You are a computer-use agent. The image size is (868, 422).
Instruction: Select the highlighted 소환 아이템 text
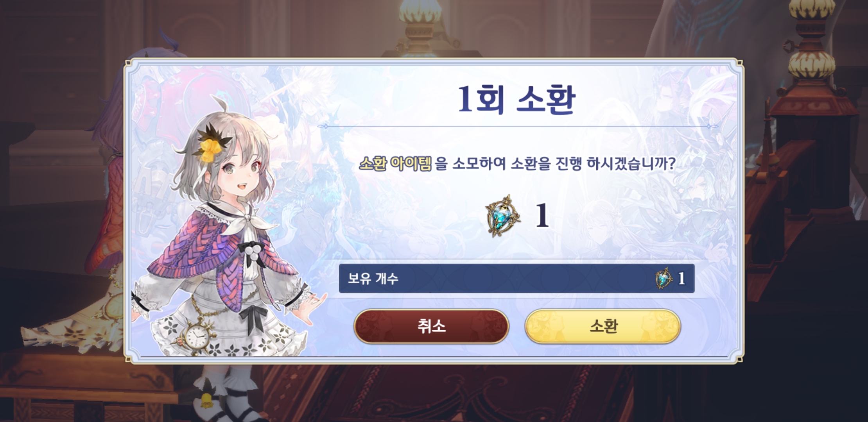point(396,163)
